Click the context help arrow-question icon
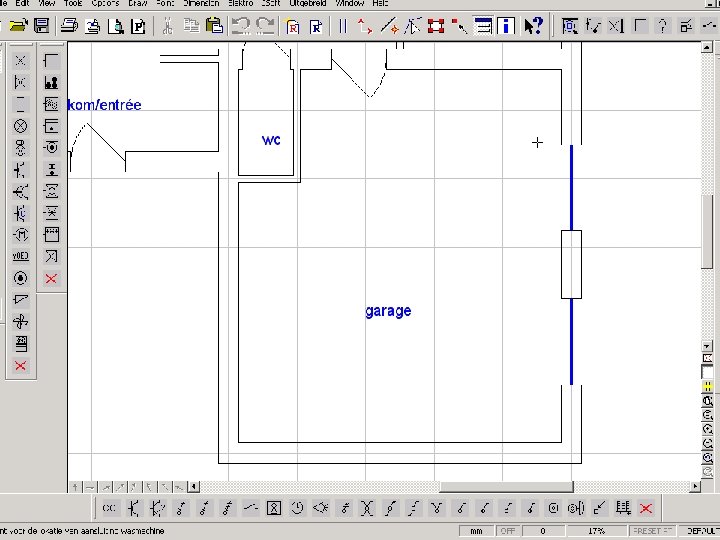The height and width of the screenshot is (540, 720). (x=534, y=25)
